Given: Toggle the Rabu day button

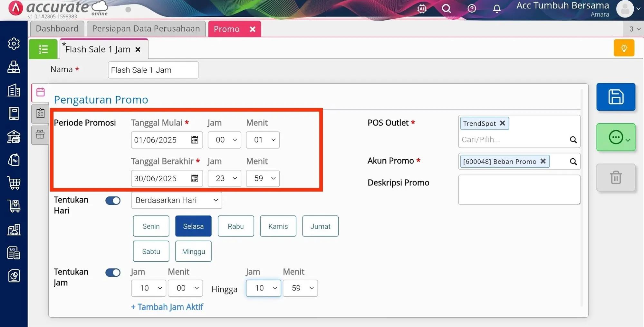Looking at the screenshot, I should pos(236,226).
